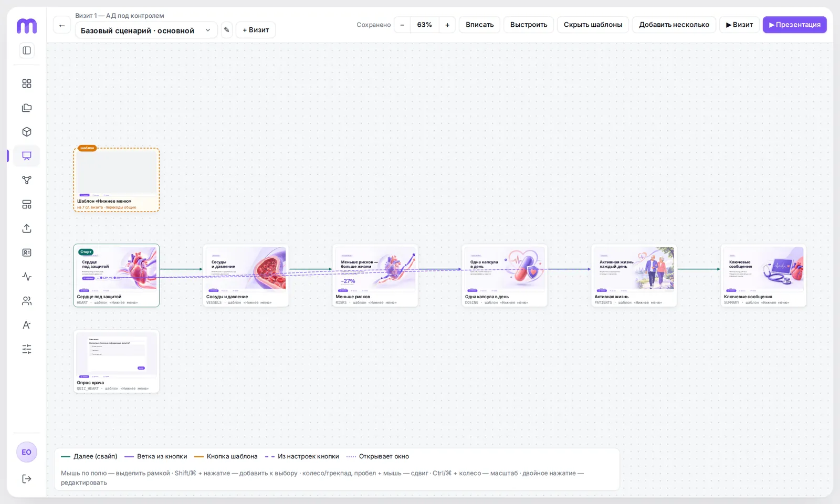Decrease zoom with the minus button
840x504 pixels.
tap(402, 25)
